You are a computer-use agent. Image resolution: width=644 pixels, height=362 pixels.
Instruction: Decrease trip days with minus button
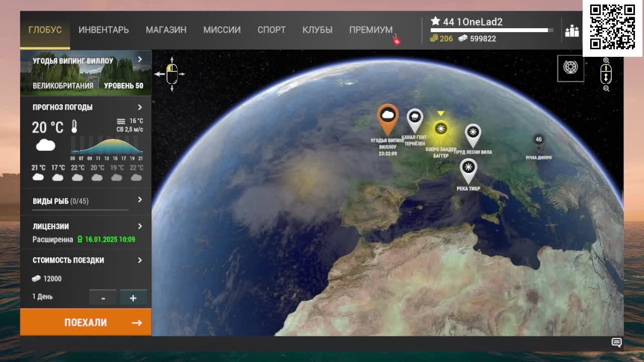tap(103, 298)
